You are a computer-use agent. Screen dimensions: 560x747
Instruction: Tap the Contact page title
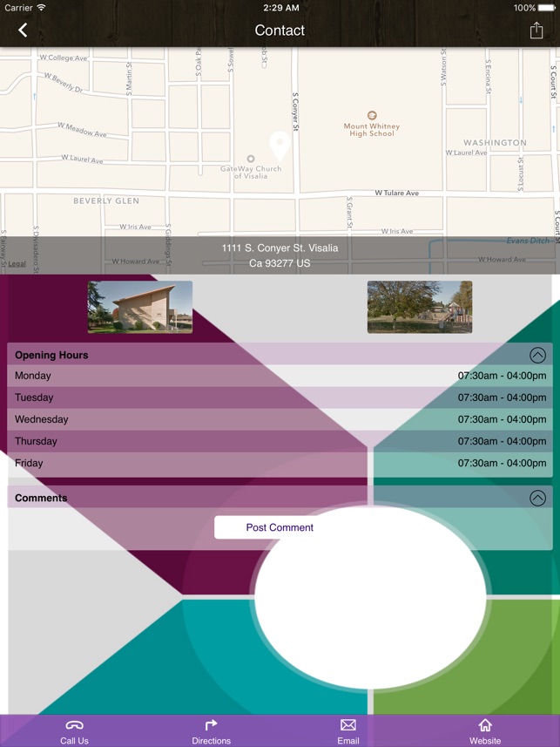tap(280, 30)
